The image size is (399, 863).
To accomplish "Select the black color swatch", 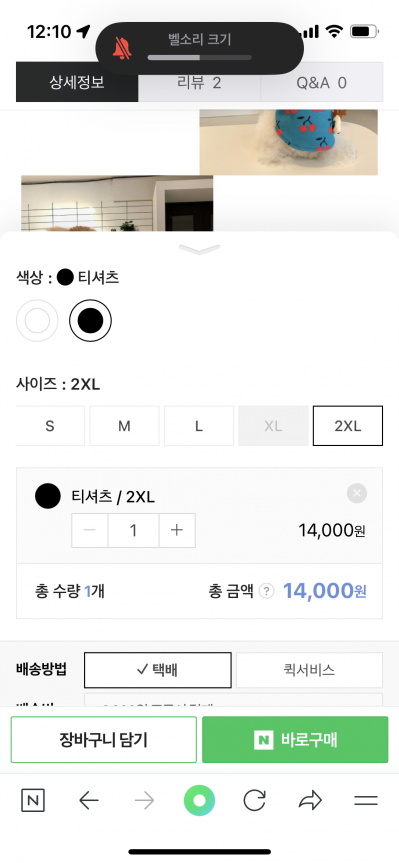I will pos(90,320).
